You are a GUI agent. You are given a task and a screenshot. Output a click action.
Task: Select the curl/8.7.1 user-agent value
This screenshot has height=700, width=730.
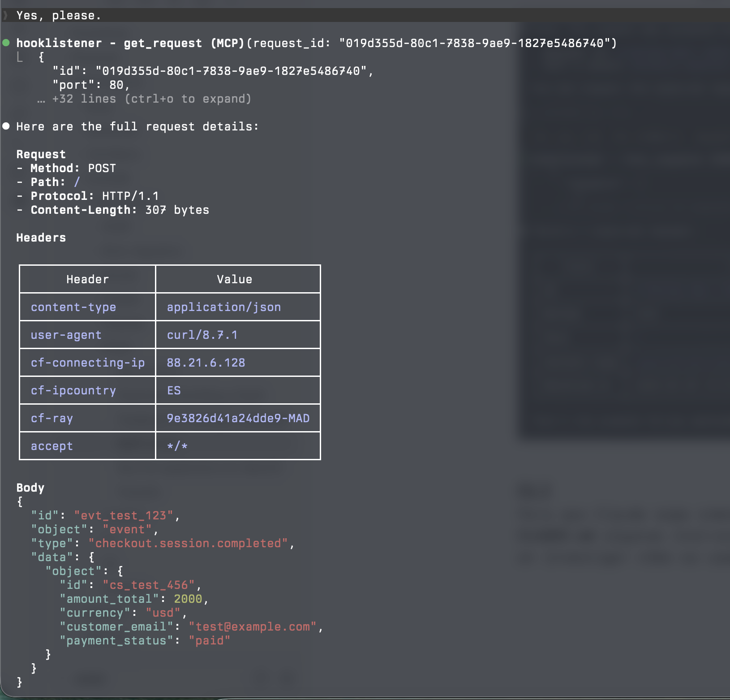pyautogui.click(x=202, y=334)
